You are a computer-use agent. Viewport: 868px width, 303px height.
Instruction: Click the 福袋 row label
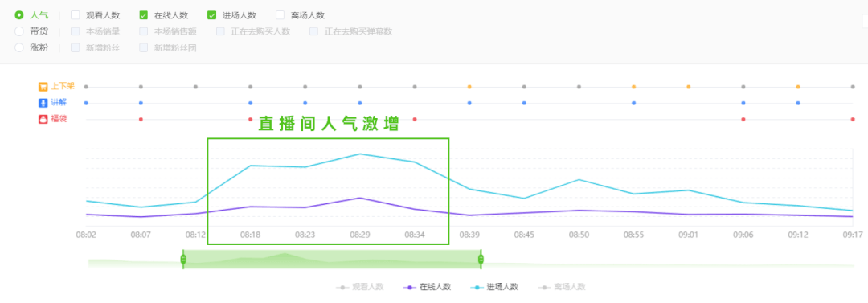click(59, 119)
